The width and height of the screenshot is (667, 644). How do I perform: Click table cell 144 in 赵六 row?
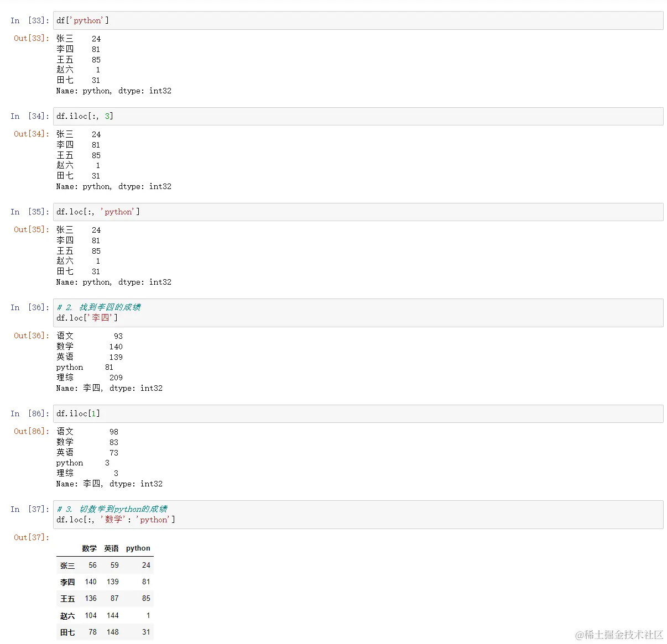click(x=113, y=616)
